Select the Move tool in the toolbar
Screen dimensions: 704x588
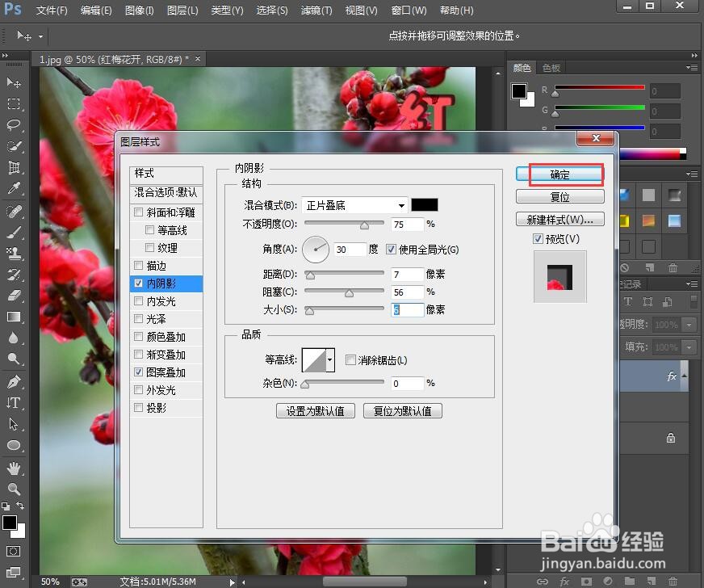[14, 82]
